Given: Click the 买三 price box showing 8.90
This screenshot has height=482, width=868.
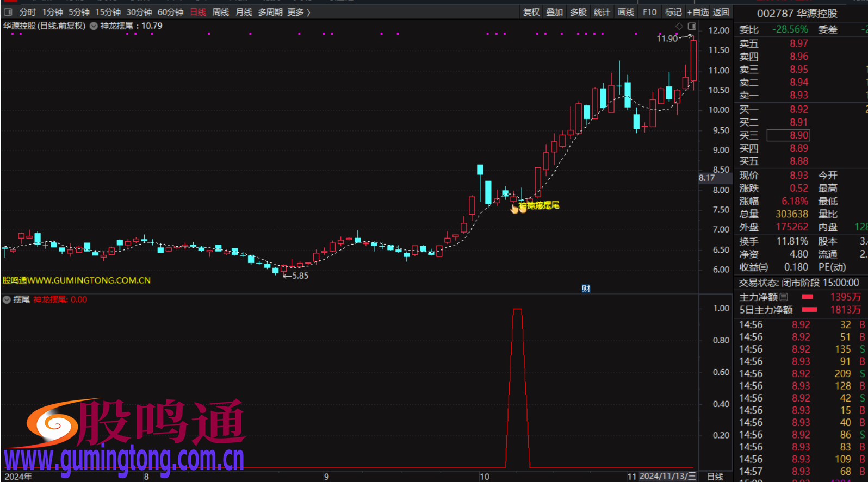Looking at the screenshot, I should click(788, 135).
